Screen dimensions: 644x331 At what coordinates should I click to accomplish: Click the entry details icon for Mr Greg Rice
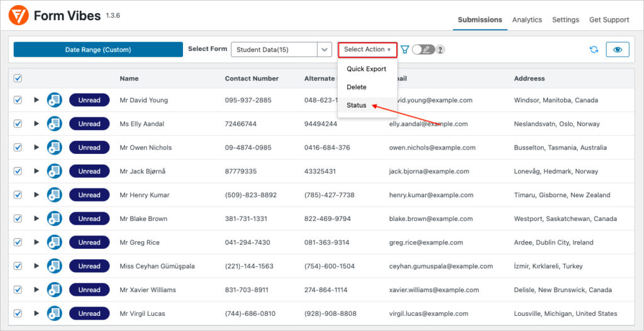point(55,242)
